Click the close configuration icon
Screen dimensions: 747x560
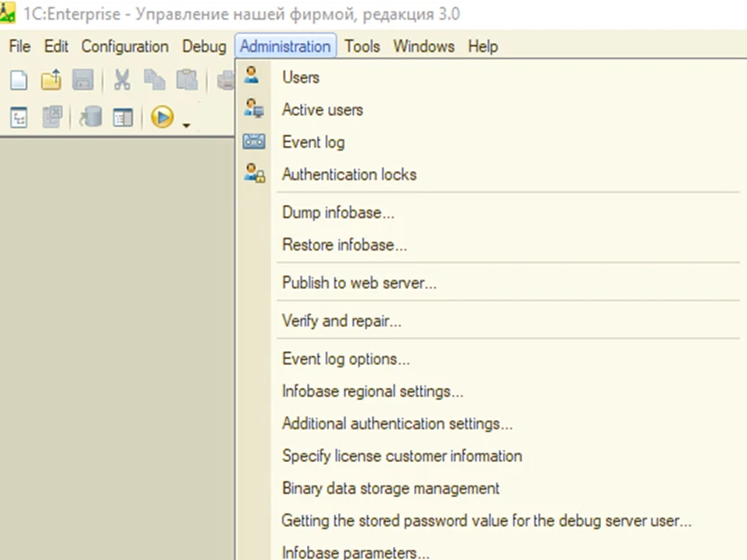tap(51, 117)
